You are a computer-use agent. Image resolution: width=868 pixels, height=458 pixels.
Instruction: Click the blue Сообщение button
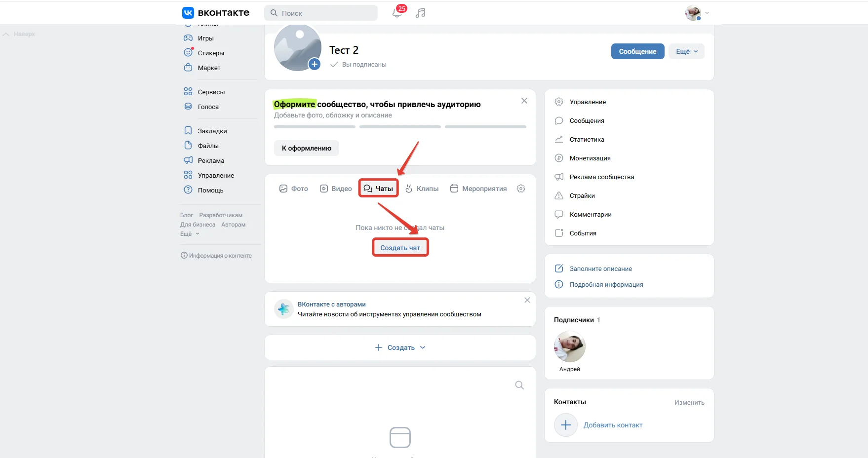638,51
